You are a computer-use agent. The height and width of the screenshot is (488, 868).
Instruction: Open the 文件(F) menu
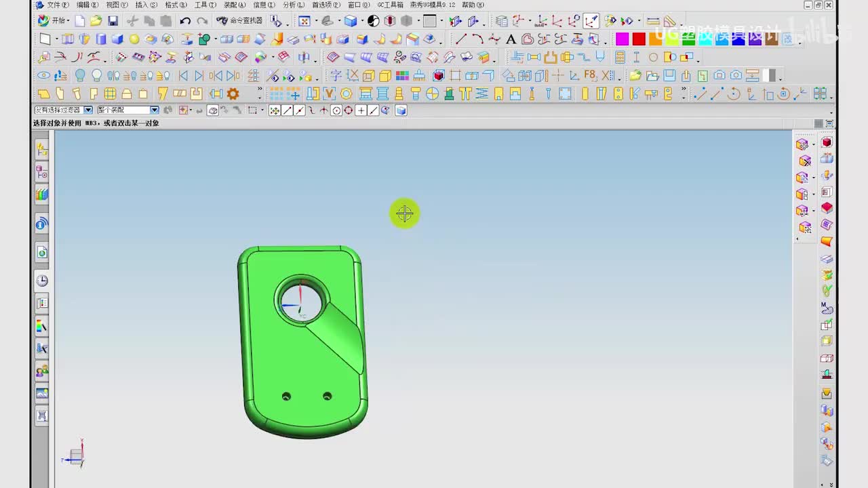58,5
